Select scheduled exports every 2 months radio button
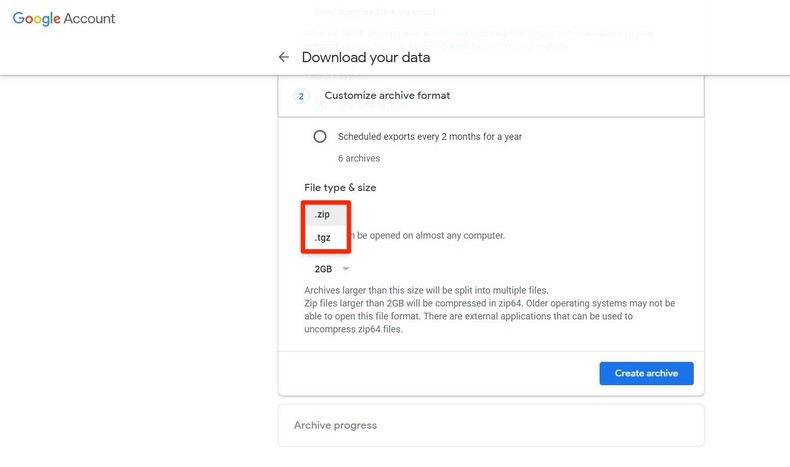Viewport: 790px width, 467px height. [x=320, y=136]
